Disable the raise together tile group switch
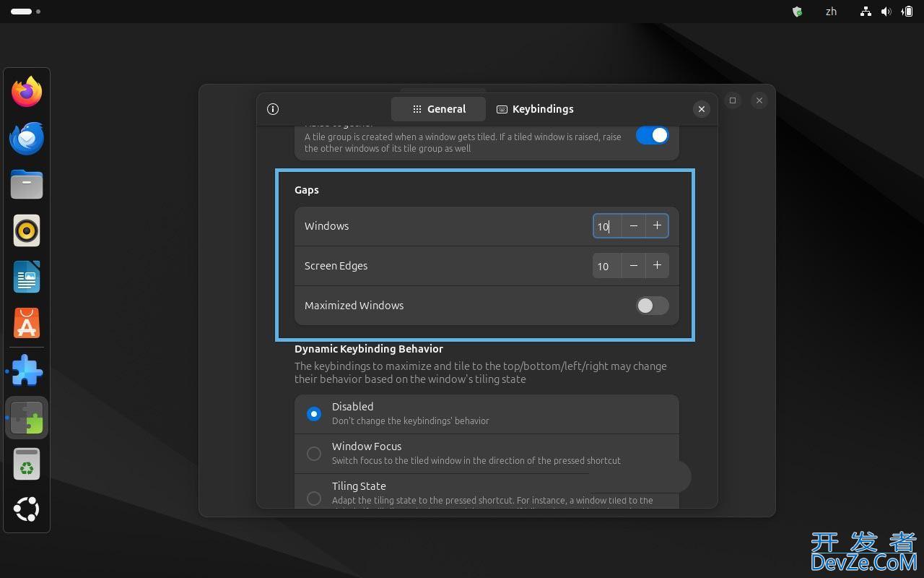Image resolution: width=924 pixels, height=578 pixels. click(x=652, y=135)
